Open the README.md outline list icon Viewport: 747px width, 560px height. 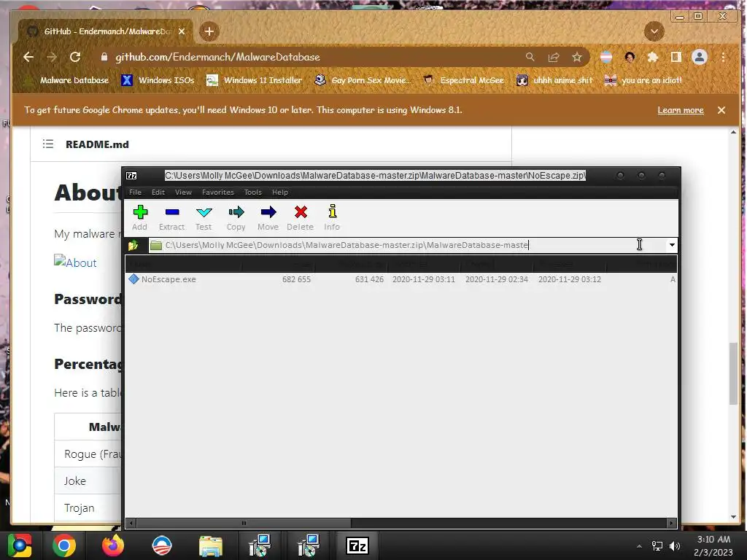[x=48, y=144]
